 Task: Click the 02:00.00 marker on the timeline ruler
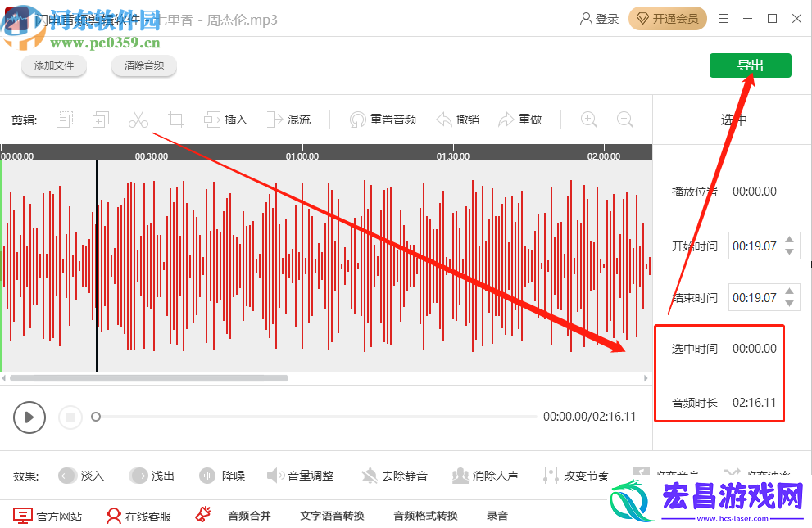coord(604,156)
